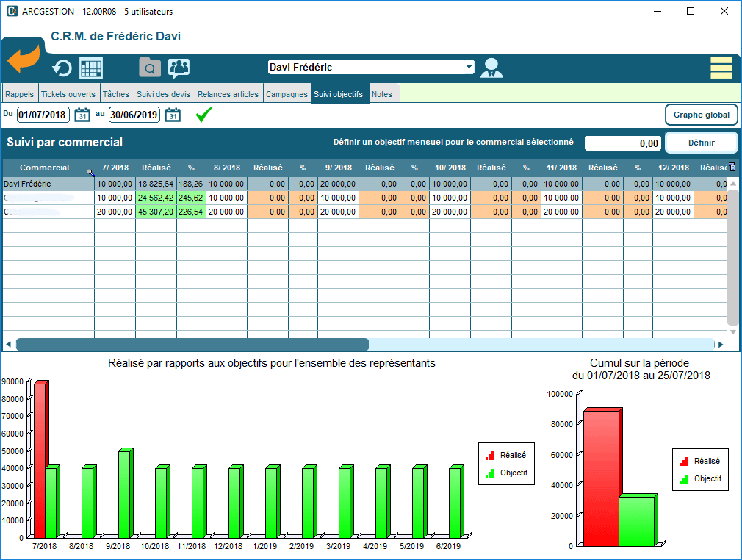Open the contacts chat bubble icon
Viewport: 742px width, 560px height.
pyautogui.click(x=179, y=68)
